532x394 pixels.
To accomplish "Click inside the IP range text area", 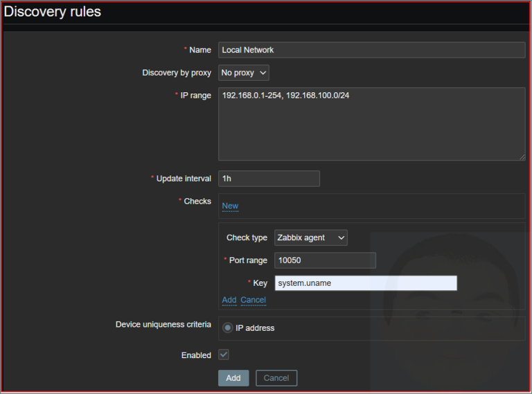I will pos(372,124).
